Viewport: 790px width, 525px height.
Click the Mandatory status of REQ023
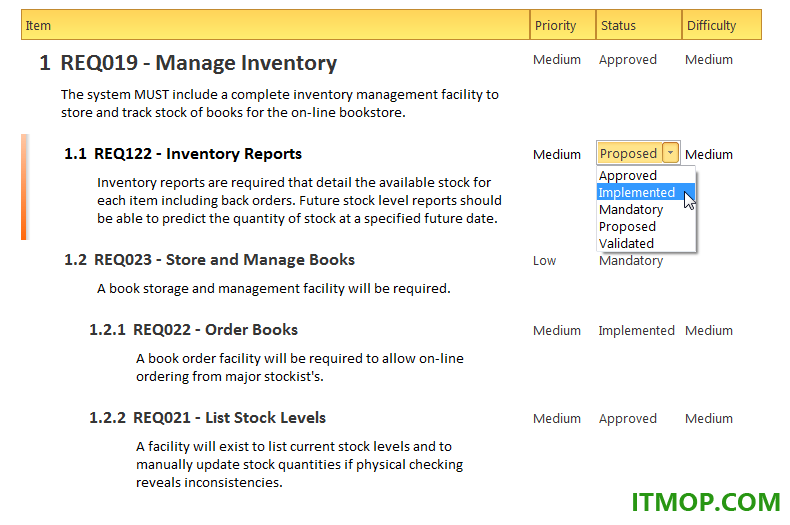631,261
